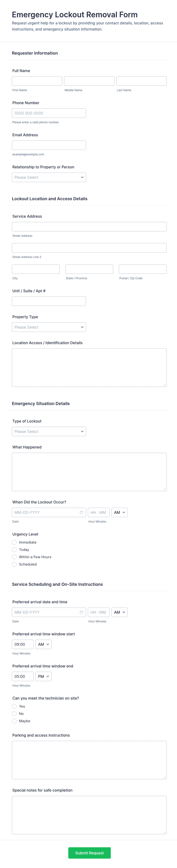Open calendar picker for preferred arrival date

tap(81, 612)
